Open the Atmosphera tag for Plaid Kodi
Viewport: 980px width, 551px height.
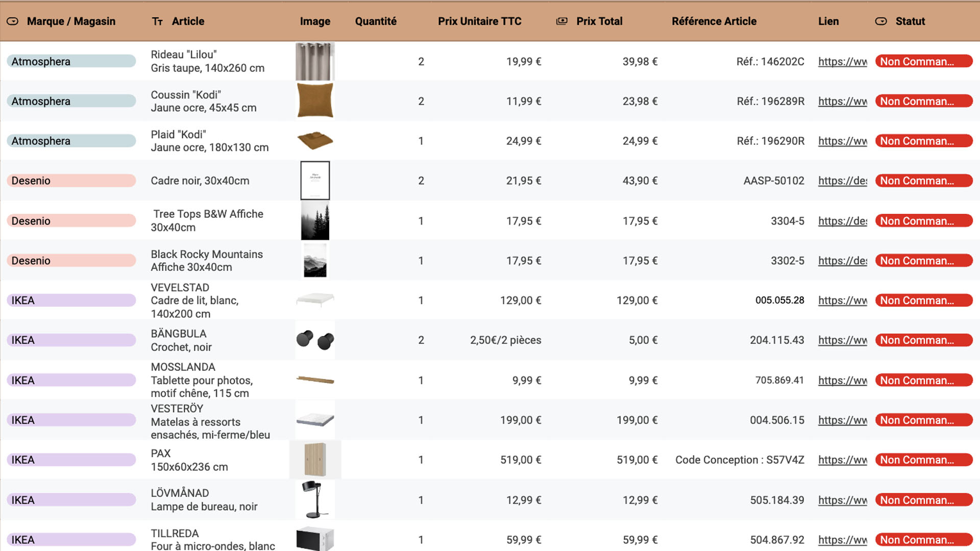coord(71,141)
